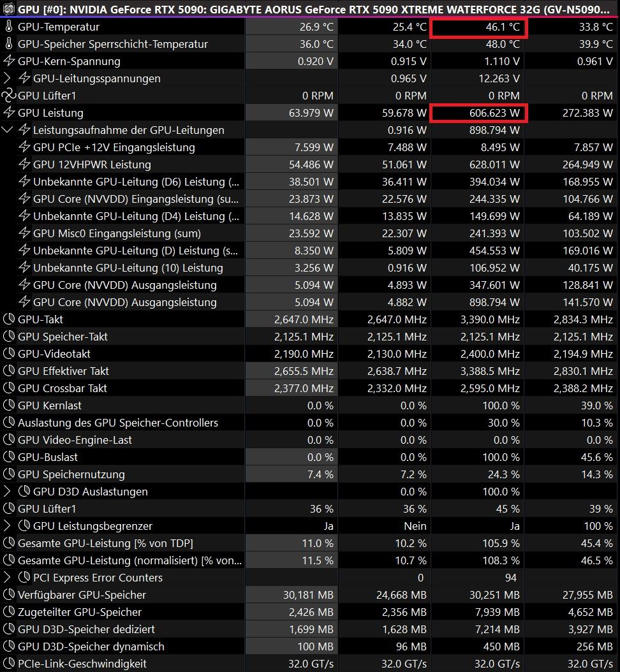Click lightning icon beside GPU Misc0 Eingangsleistung
Screen dimensions: 620x672
coord(24,233)
